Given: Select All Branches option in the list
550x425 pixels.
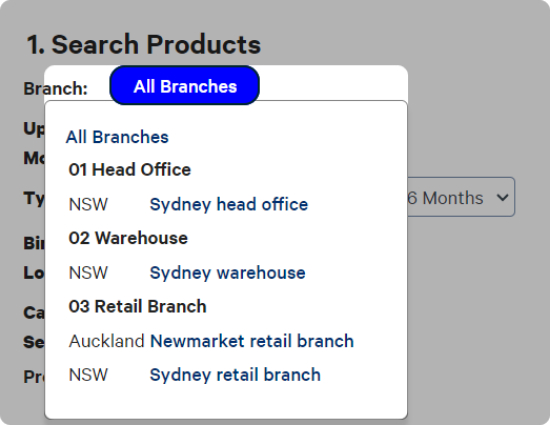Looking at the screenshot, I should pos(117,137).
